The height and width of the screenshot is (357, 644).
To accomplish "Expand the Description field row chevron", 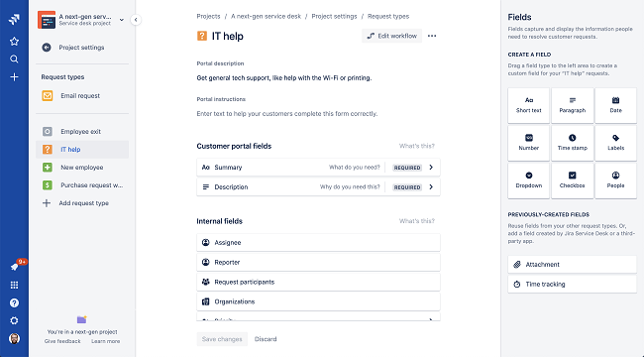I will [x=431, y=187].
